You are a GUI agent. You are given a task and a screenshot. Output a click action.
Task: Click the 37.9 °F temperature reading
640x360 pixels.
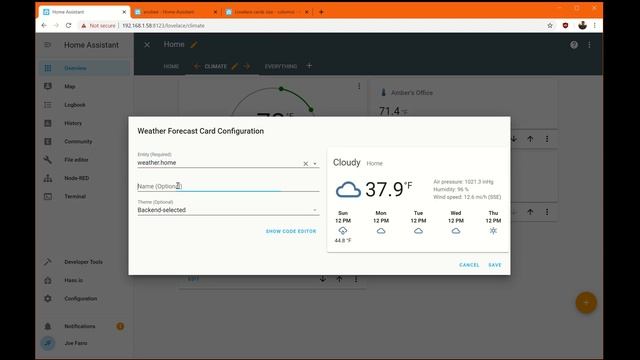pyautogui.click(x=389, y=189)
